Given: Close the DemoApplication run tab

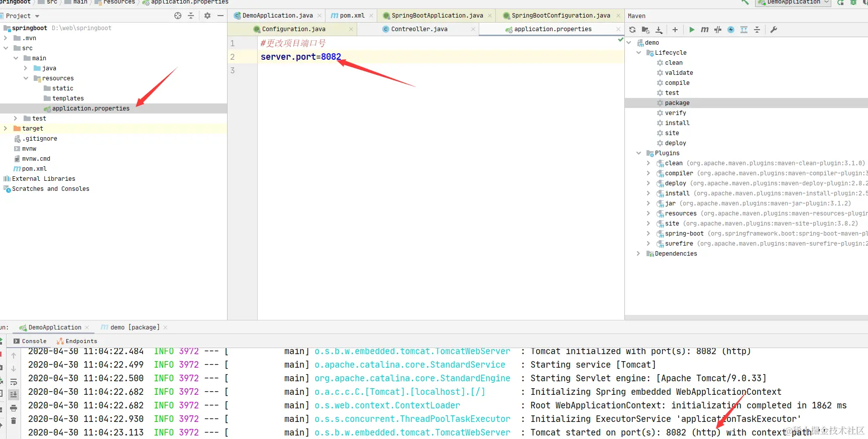Looking at the screenshot, I should tap(87, 327).
